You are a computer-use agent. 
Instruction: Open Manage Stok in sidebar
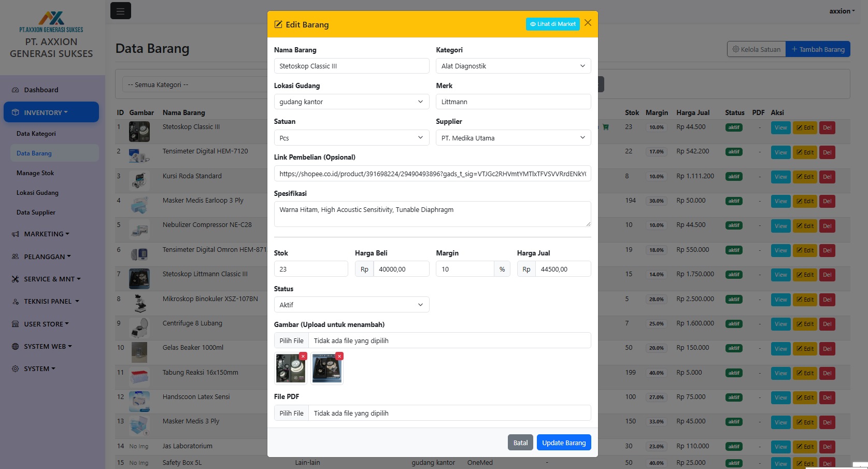click(x=54, y=173)
